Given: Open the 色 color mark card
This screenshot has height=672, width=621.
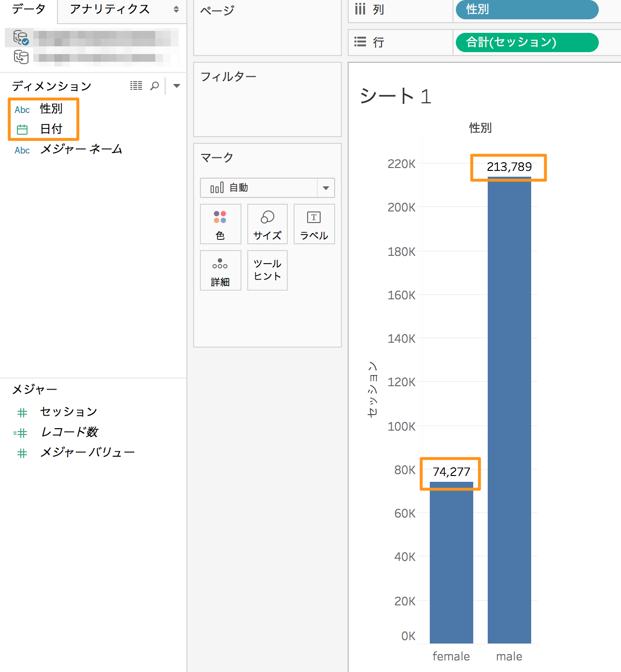Looking at the screenshot, I should (220, 224).
